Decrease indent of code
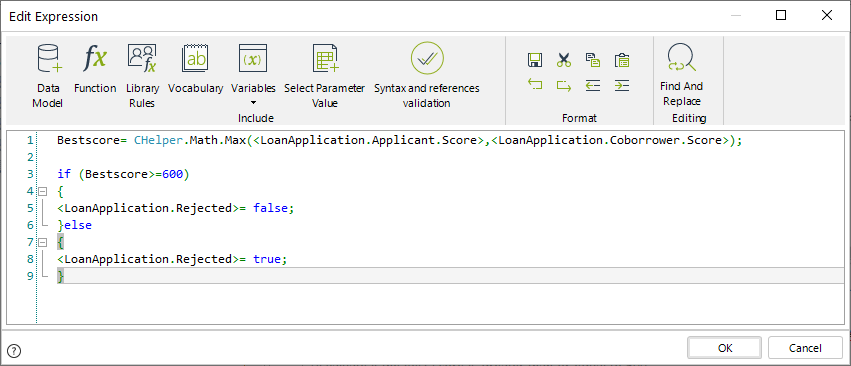This screenshot has height=366, width=851. click(x=593, y=85)
